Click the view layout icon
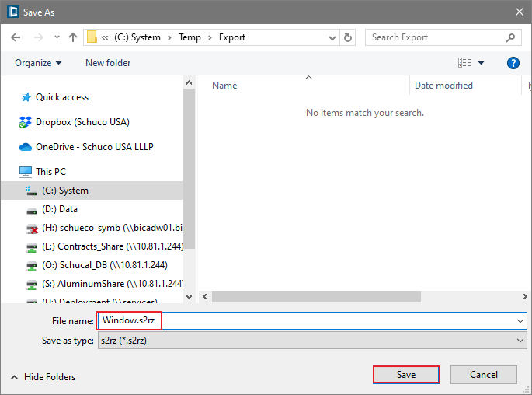 [x=464, y=63]
